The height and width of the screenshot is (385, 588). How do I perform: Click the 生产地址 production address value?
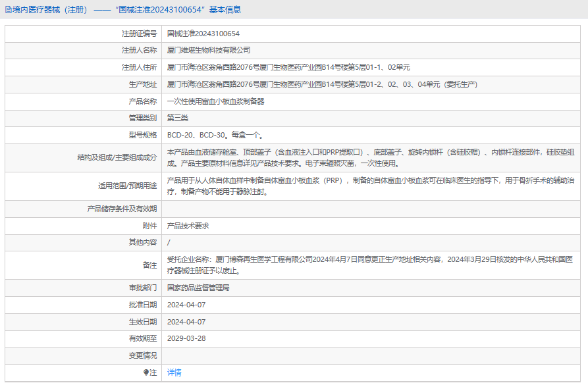(x=322, y=84)
